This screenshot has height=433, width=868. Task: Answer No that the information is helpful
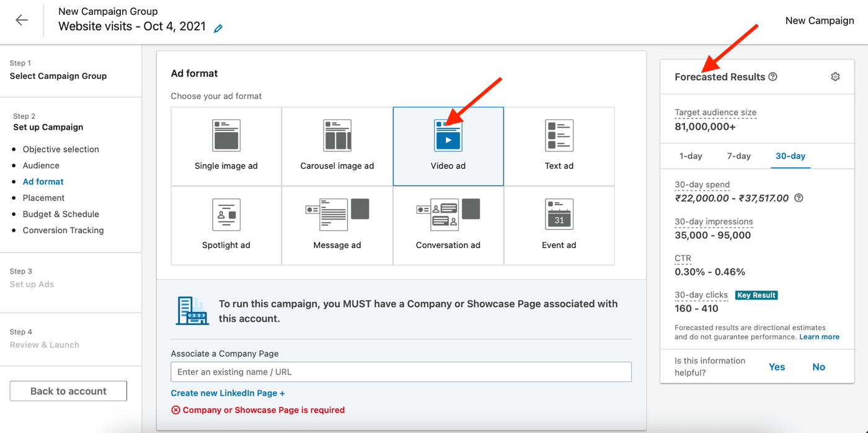coord(818,367)
